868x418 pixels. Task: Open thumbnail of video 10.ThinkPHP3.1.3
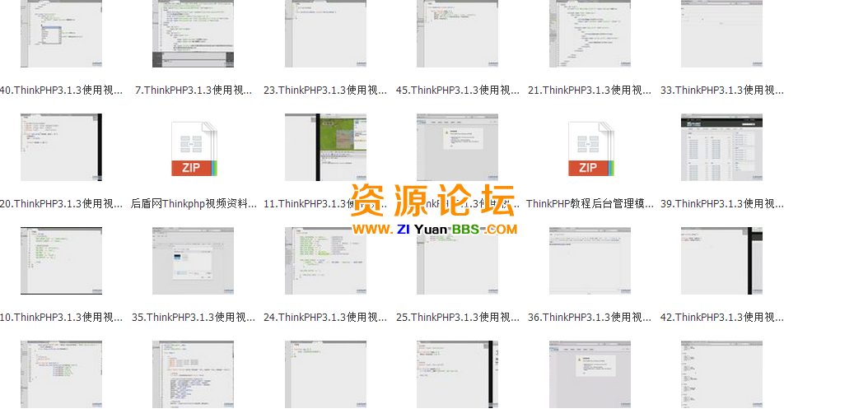(62, 260)
